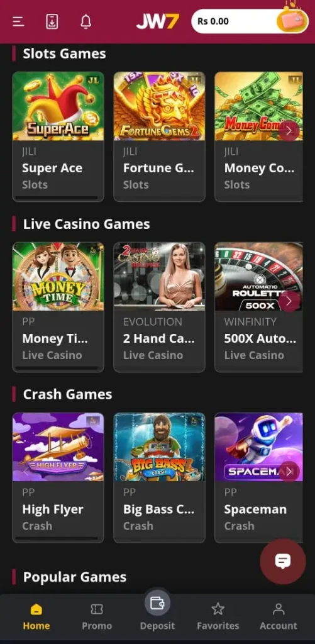Screen dimensions: 315x644
Task: Go back in Crash Games carousel left arrow
Action: click(26, 472)
